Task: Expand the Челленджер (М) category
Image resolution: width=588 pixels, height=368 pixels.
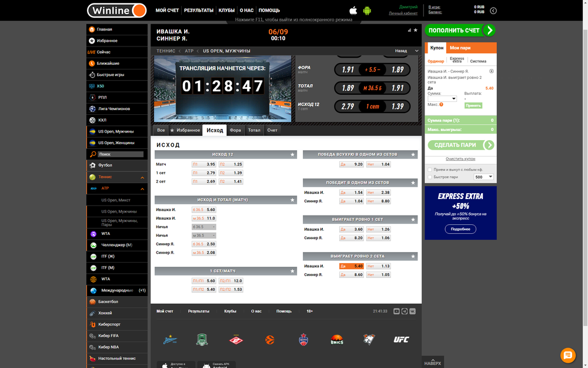Action: coord(117,245)
